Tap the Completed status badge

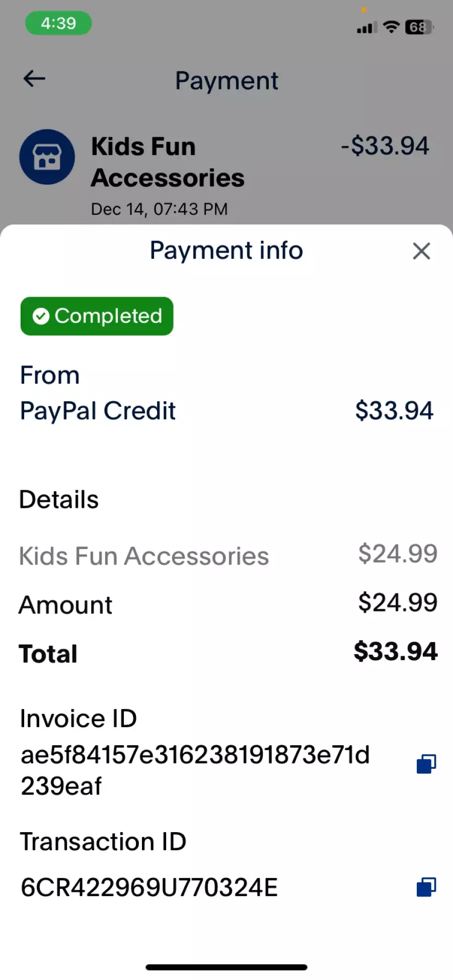click(x=97, y=316)
